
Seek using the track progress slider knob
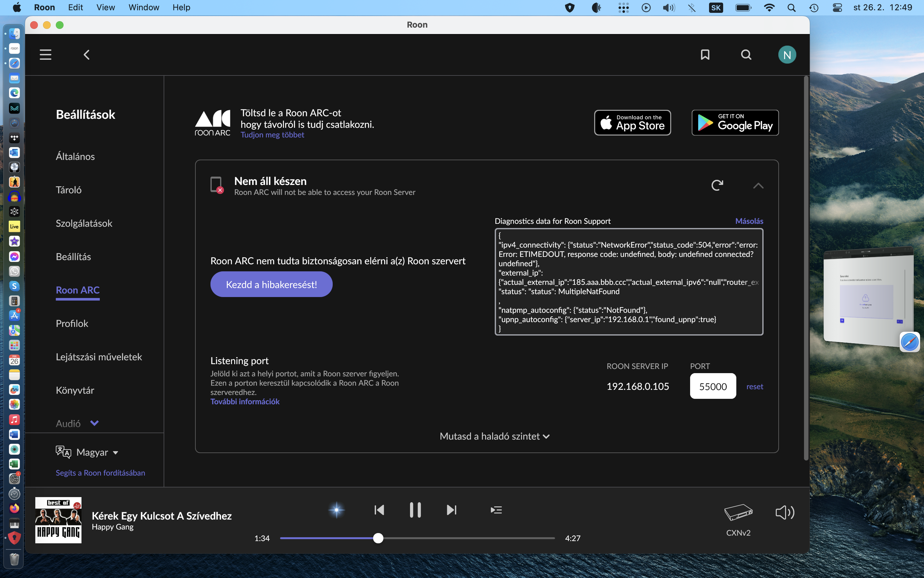click(x=378, y=538)
